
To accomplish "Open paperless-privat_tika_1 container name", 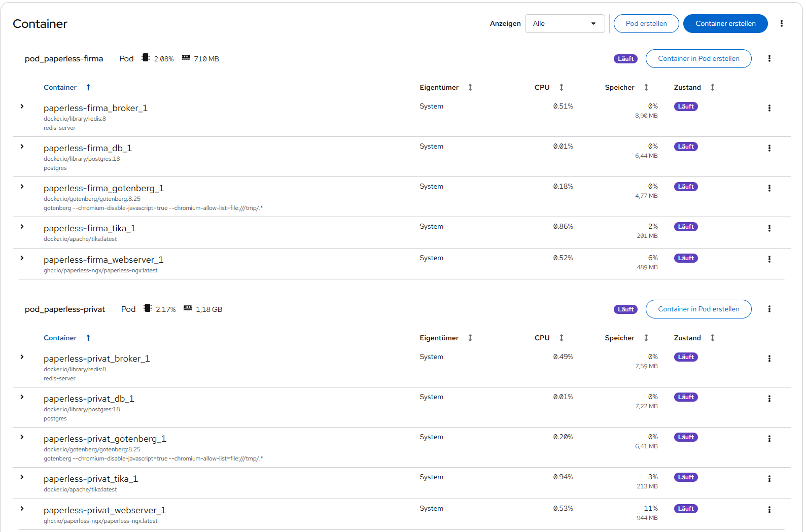I will 90,479.
